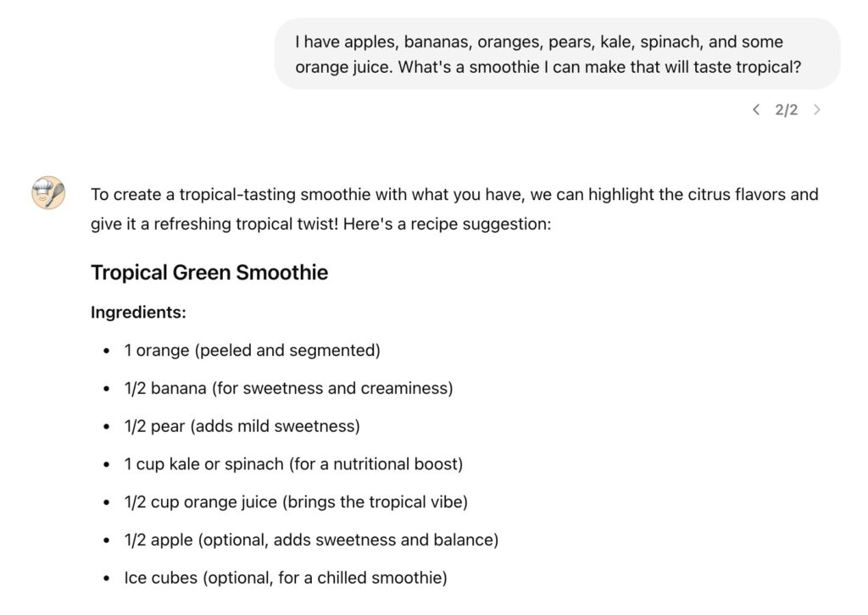Click the 1 orange ingredient line

(252, 351)
